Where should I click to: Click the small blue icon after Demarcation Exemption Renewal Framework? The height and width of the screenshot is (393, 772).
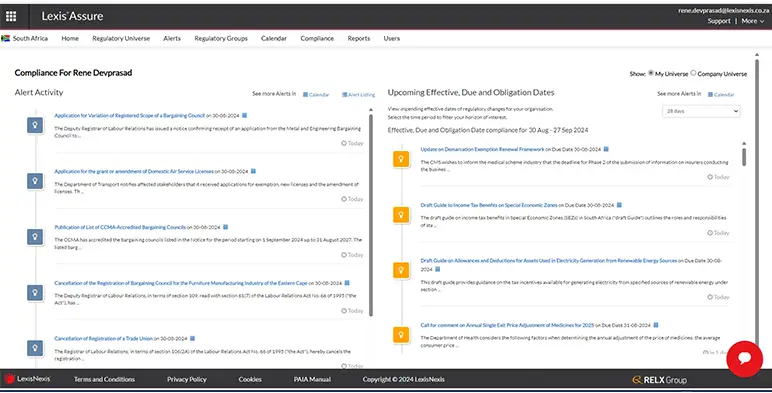(x=606, y=149)
